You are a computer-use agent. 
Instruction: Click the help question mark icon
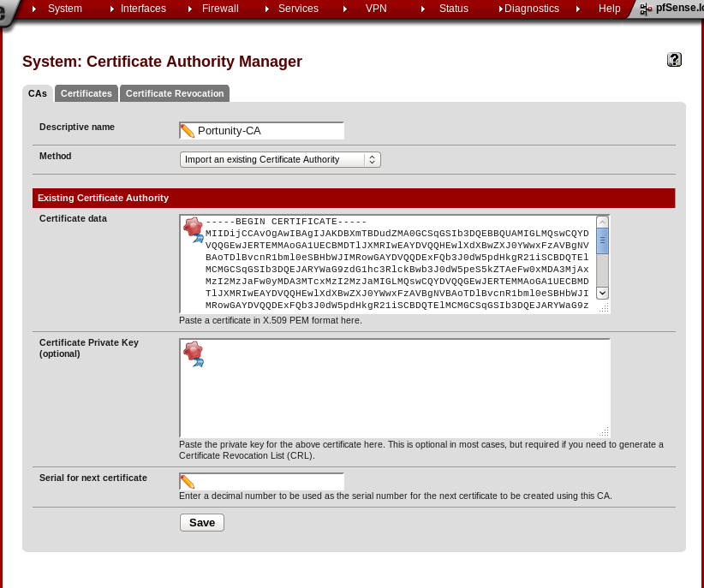pyautogui.click(x=674, y=60)
